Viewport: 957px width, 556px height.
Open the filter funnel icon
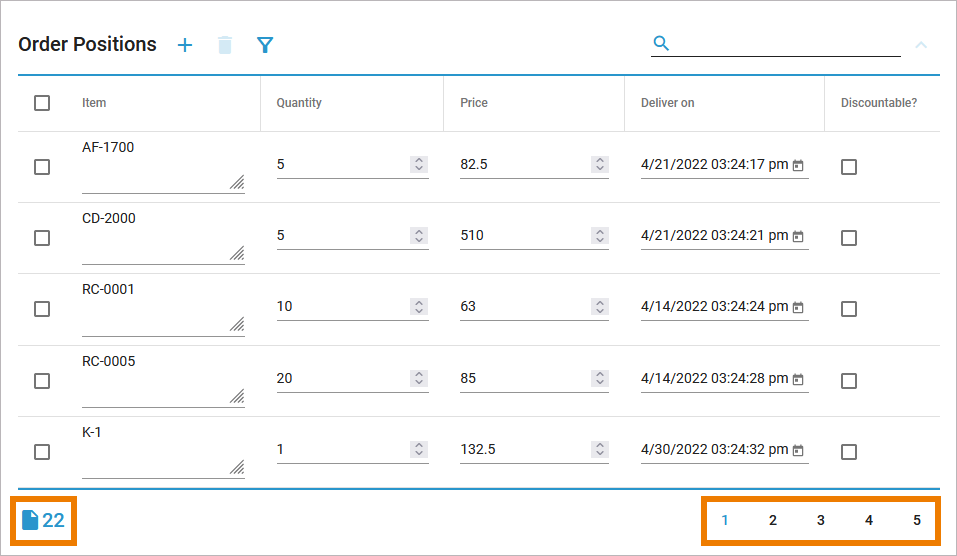click(x=265, y=45)
